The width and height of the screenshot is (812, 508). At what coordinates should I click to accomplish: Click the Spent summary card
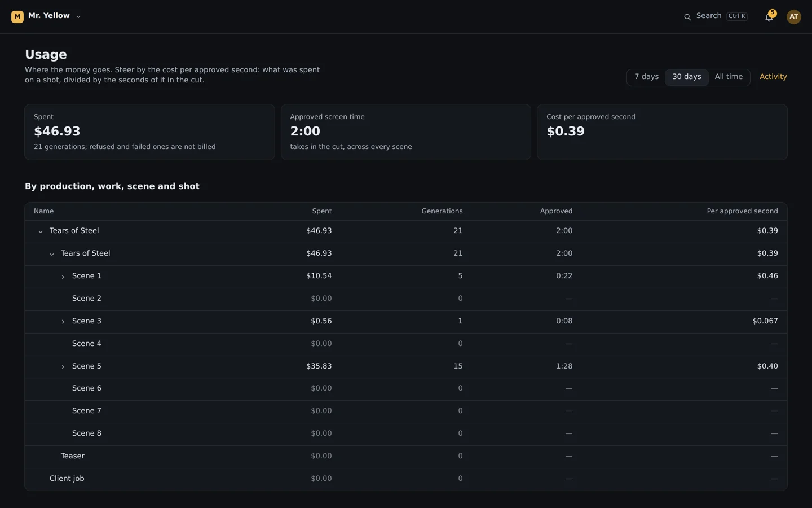[149, 132]
